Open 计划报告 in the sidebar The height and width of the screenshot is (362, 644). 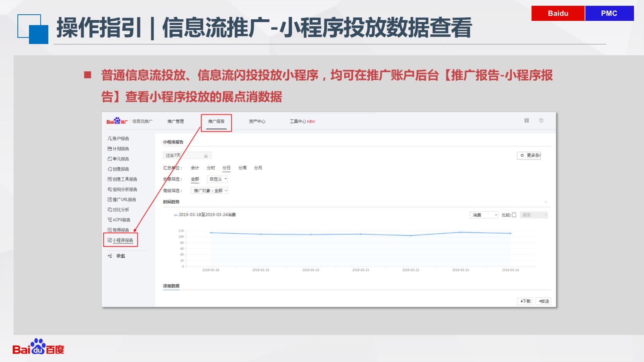(x=118, y=149)
